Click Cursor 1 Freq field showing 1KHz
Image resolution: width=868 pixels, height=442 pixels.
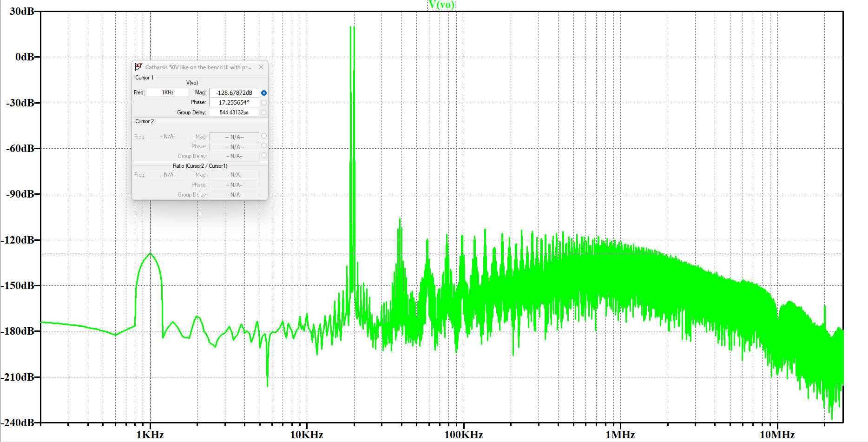pyautogui.click(x=168, y=92)
